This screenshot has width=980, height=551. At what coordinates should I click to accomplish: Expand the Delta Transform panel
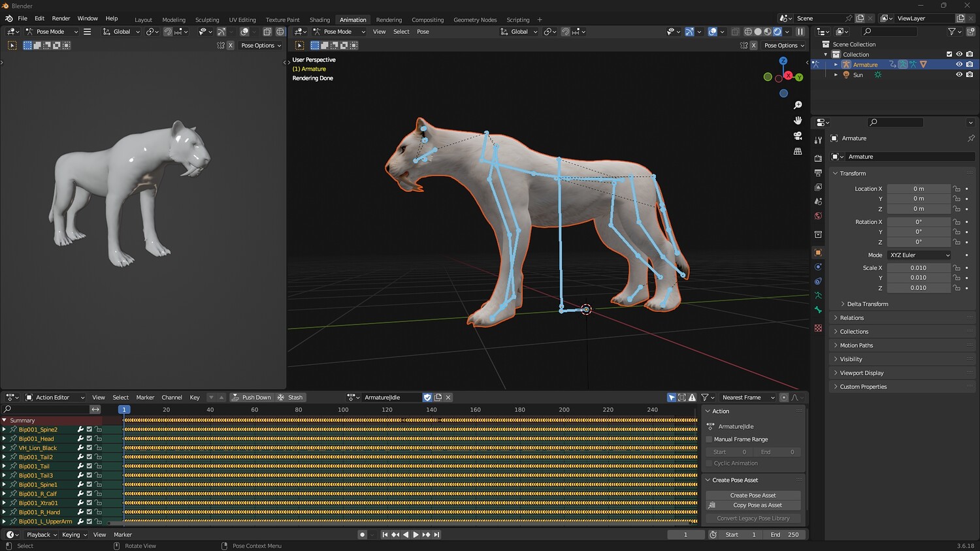click(x=867, y=304)
